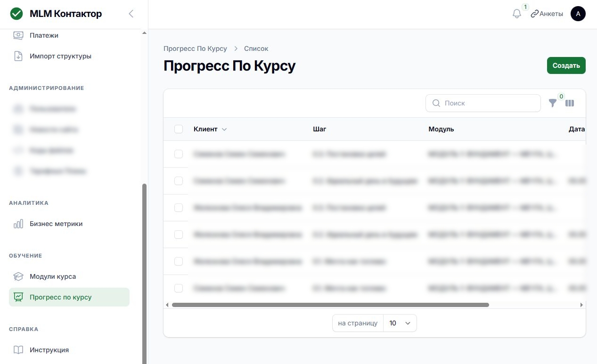Click the horizontal scrollbar right arrow
The height and width of the screenshot is (364, 597).
[582, 305]
